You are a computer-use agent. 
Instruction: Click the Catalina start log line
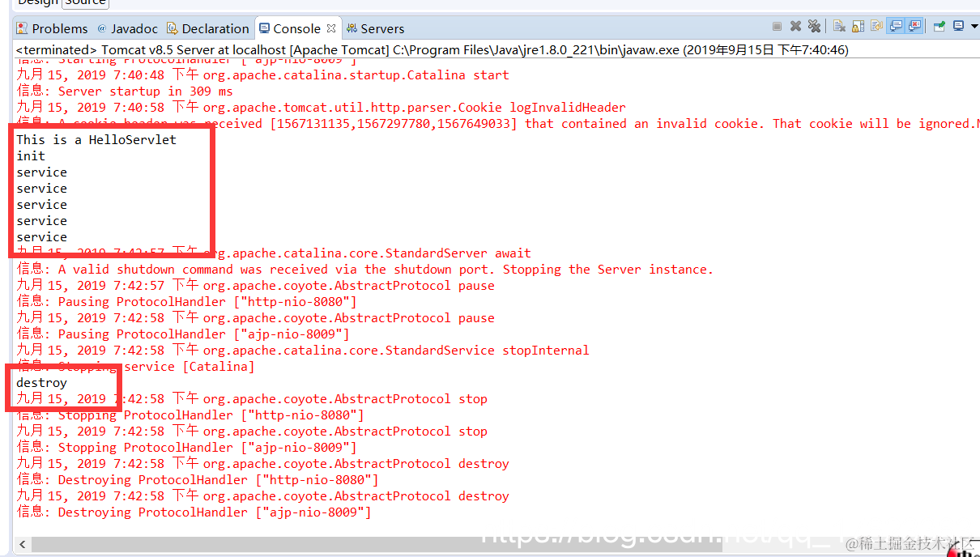point(262,74)
